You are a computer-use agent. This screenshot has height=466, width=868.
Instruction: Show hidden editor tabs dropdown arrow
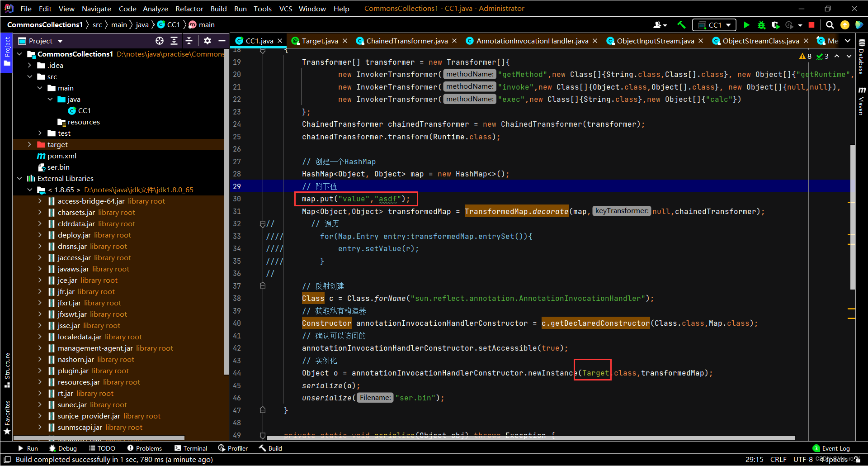pyautogui.click(x=848, y=41)
